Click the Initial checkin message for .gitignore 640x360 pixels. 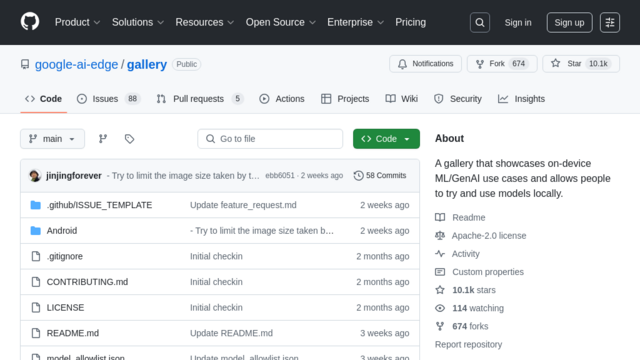point(216,256)
